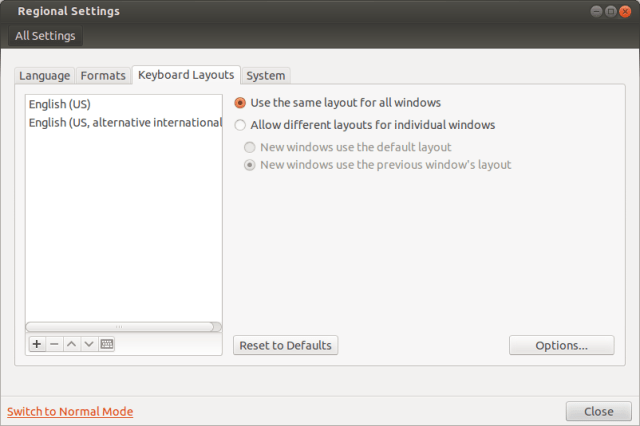640x426 pixels.
Task: Choose New windows use previous window's layout
Action: (250, 165)
